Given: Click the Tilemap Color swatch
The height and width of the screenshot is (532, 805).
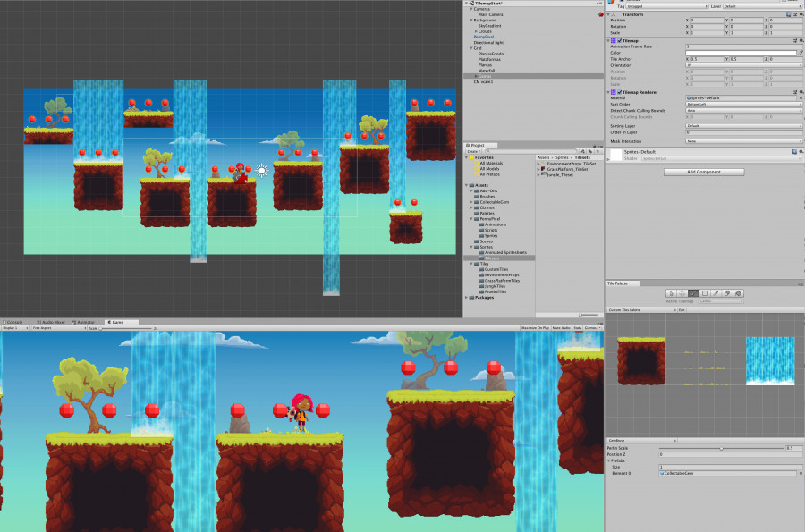Looking at the screenshot, I should [x=741, y=53].
